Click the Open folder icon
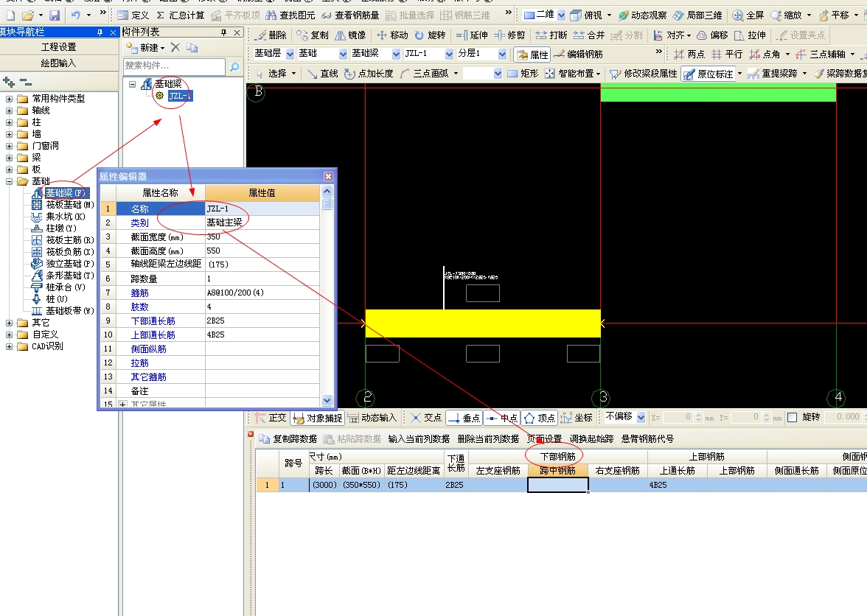This screenshot has height=616, width=867. [28, 15]
